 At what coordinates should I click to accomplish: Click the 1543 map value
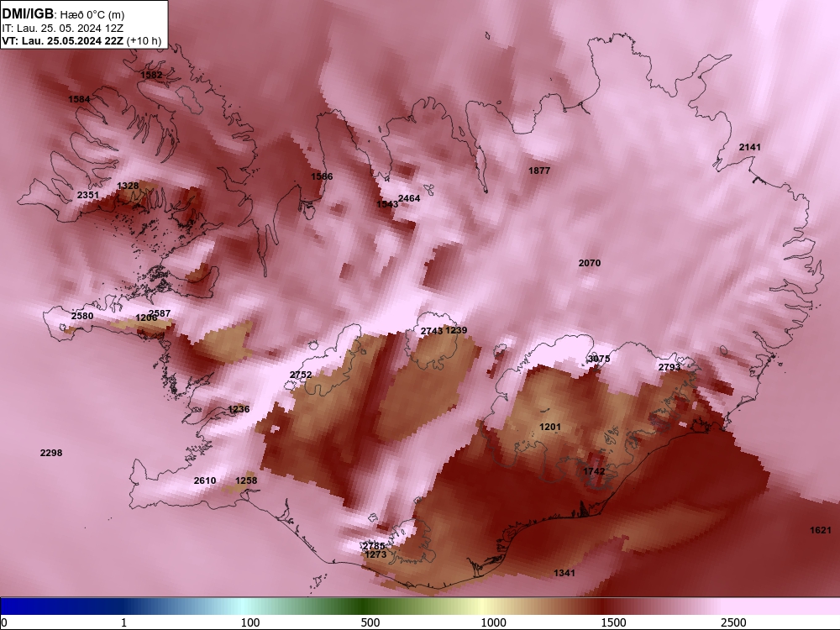pos(387,204)
